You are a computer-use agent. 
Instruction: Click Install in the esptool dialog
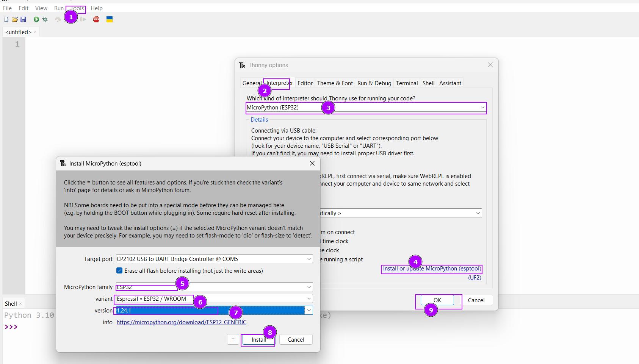pyautogui.click(x=259, y=339)
